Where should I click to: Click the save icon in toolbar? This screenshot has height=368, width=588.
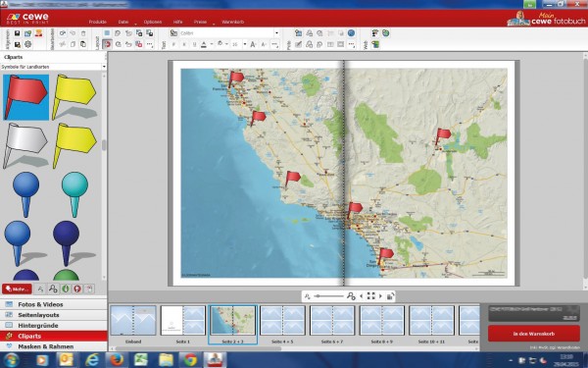tap(18, 33)
